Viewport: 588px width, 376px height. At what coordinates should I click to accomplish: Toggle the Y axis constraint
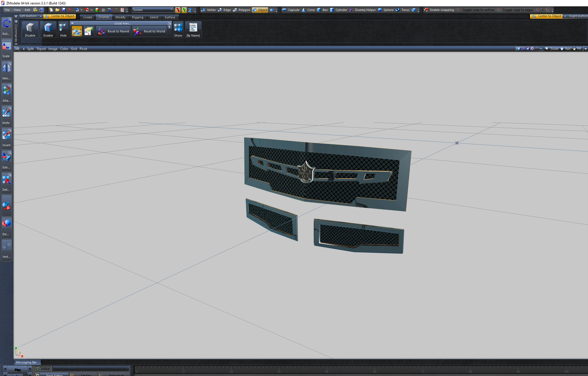pos(184,10)
